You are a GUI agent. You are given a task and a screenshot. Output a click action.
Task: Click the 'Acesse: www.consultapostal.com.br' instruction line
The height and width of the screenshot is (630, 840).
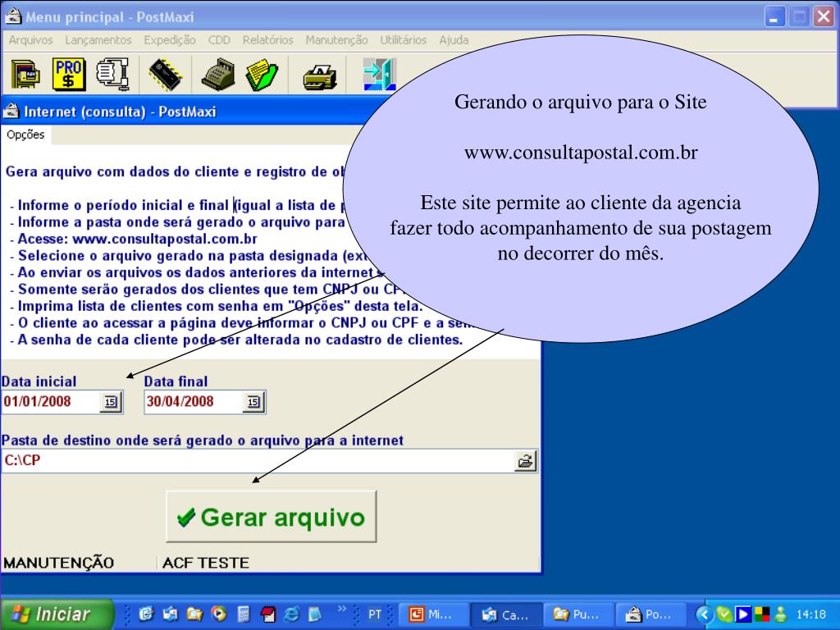[x=137, y=239]
